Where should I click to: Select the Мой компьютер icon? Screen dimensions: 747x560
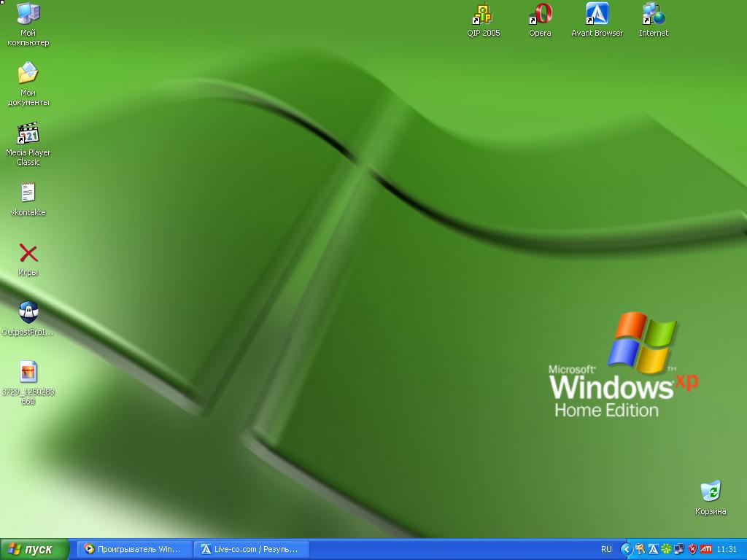pyautogui.click(x=28, y=15)
